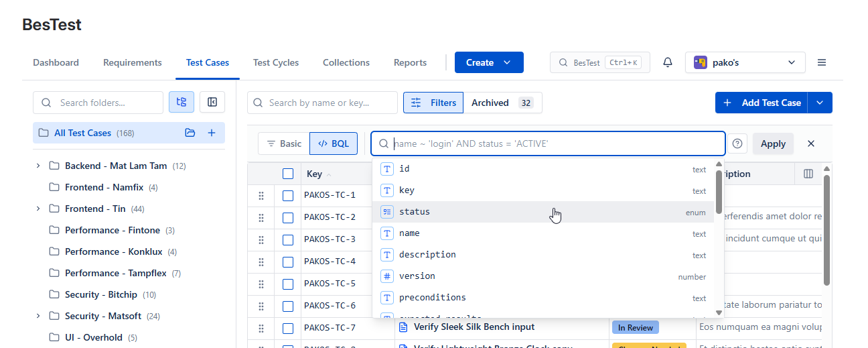The width and height of the screenshot is (868, 348).
Task: Expand the Frontend - Tin folder
Action: (x=38, y=209)
